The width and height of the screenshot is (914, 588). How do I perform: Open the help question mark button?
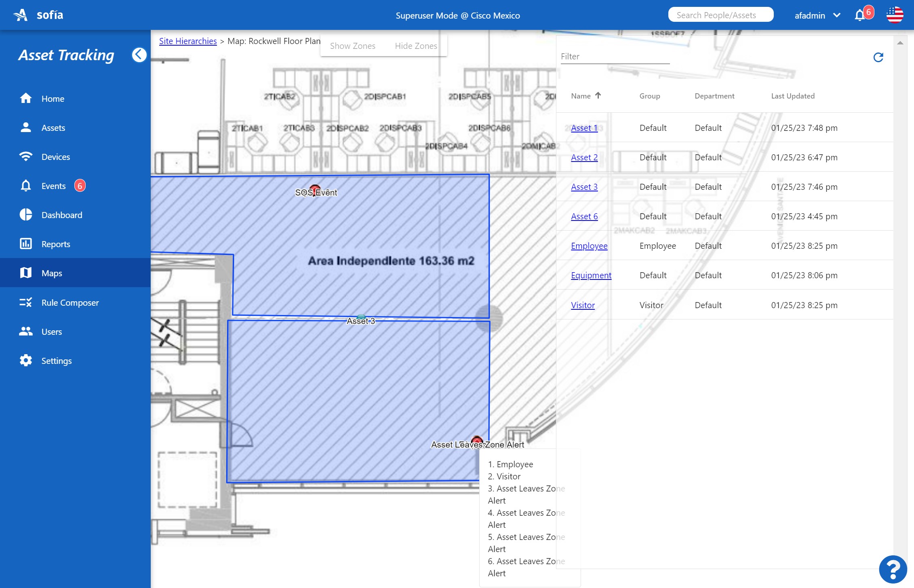(x=893, y=569)
